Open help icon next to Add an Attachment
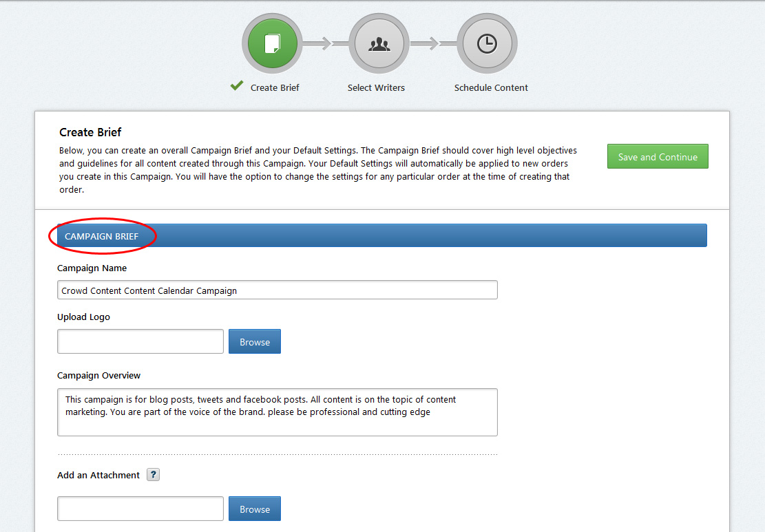 tap(153, 475)
